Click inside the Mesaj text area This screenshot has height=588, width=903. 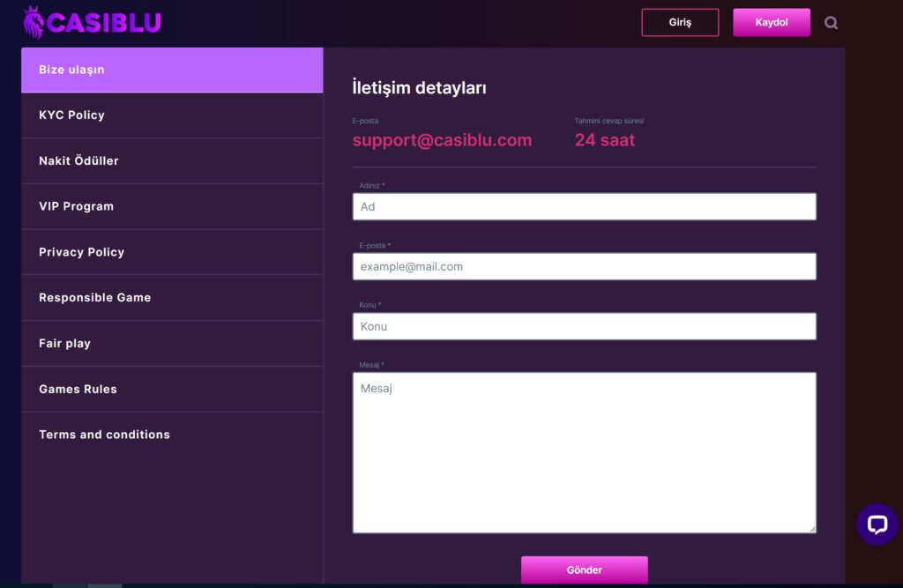pyautogui.click(x=584, y=452)
